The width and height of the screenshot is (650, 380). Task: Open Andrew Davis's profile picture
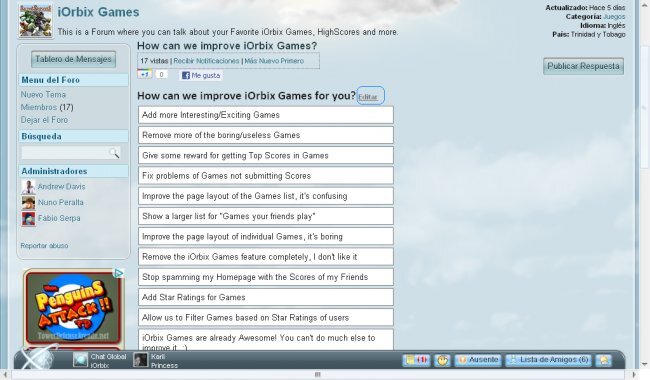28,187
